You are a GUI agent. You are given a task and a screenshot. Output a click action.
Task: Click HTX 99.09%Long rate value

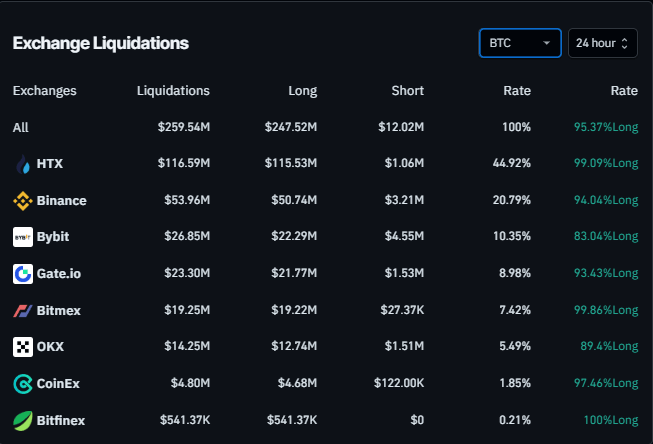tap(606, 164)
